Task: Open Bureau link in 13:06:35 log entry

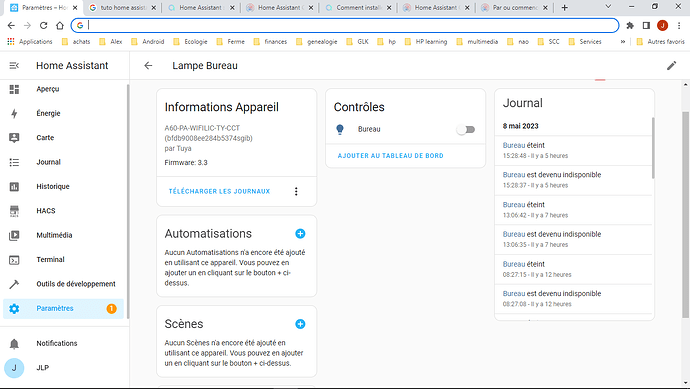Action: click(514, 234)
